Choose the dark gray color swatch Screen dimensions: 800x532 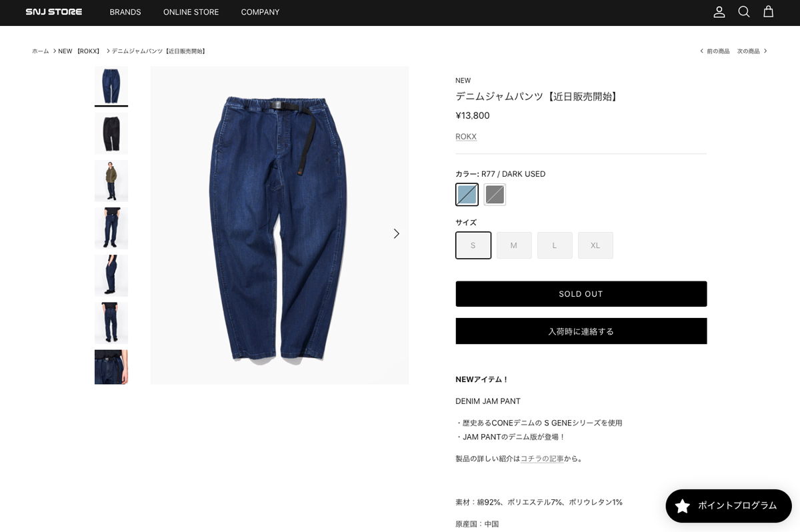(495, 195)
